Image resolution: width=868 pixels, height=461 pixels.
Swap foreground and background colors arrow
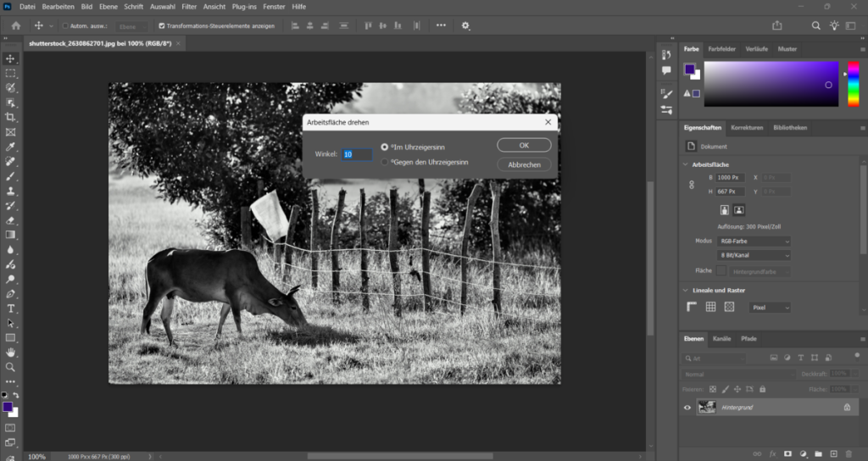pos(15,395)
